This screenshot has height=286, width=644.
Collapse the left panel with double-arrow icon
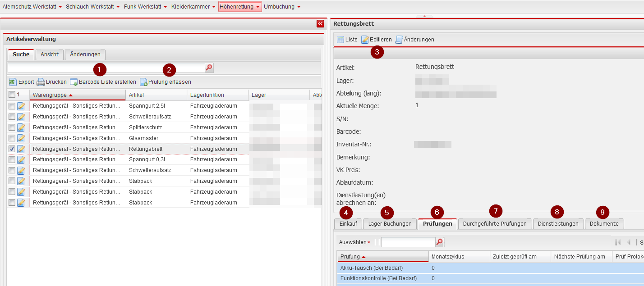pos(320,24)
